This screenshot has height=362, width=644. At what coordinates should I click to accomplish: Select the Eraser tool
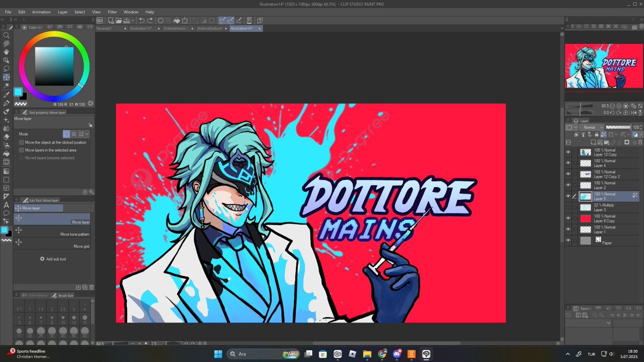pyautogui.click(x=6, y=137)
